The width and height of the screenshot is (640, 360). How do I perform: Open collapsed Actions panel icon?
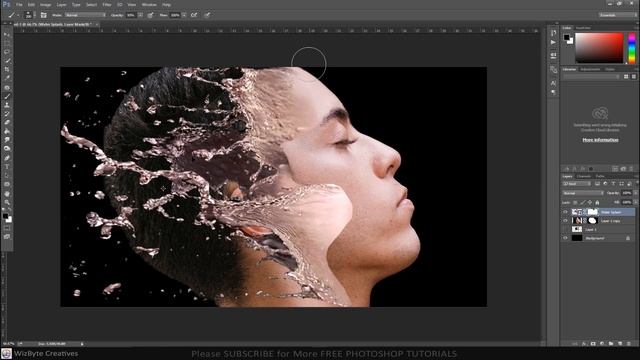(553, 42)
